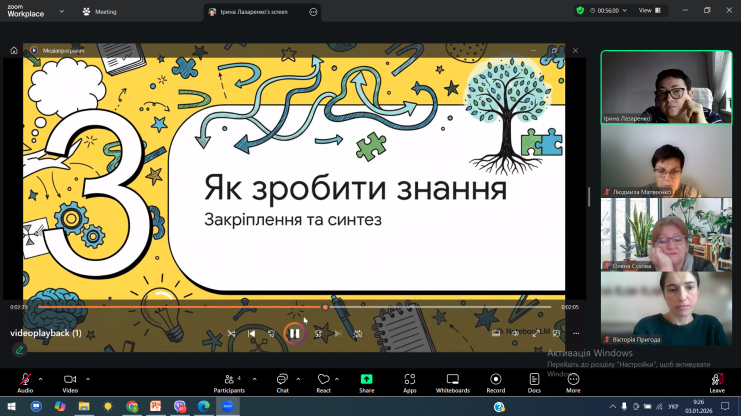741x416 pixels.
Task: Click the Leave meeting button
Action: (717, 383)
